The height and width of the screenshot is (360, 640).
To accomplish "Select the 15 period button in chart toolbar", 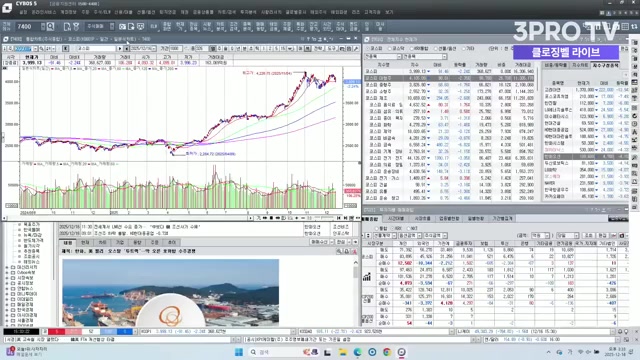I will 283,49.
